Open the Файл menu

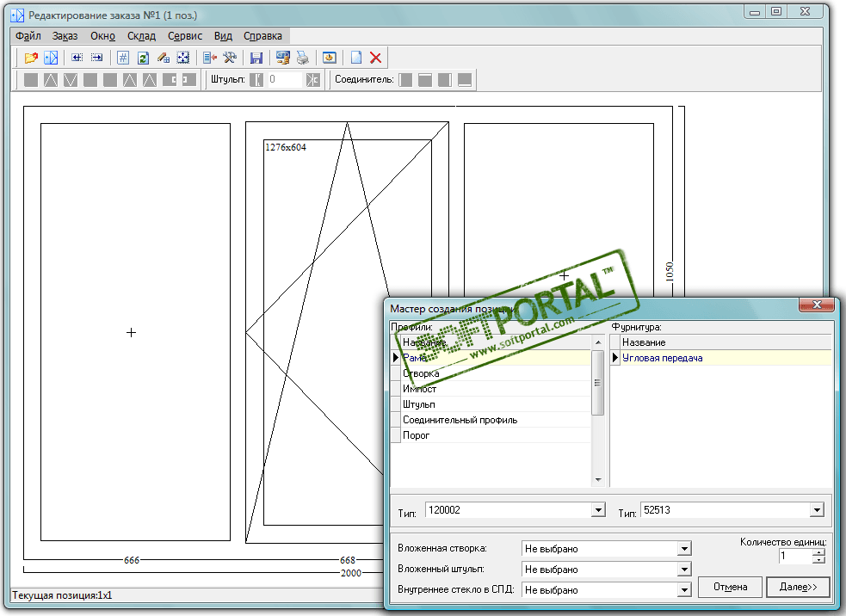point(28,36)
